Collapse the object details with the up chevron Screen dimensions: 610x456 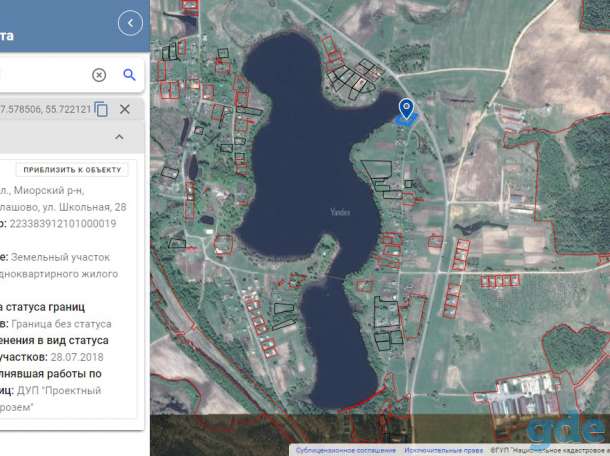click(119, 137)
